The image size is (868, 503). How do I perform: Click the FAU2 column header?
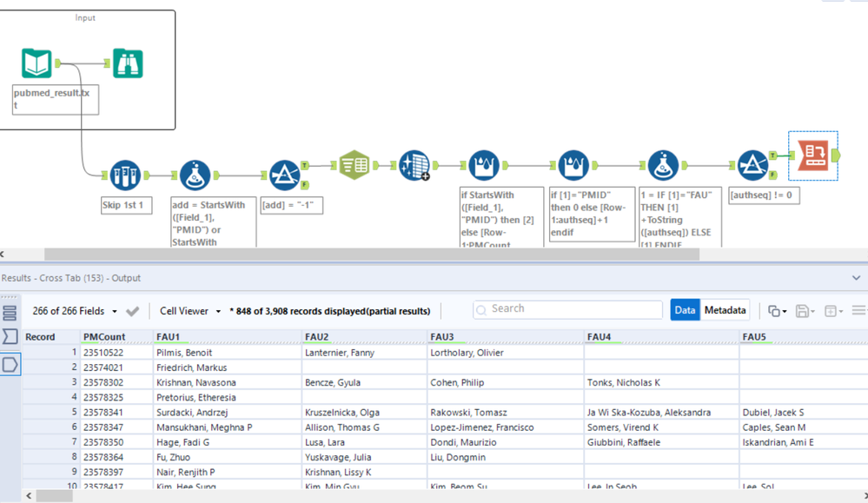[x=364, y=337]
